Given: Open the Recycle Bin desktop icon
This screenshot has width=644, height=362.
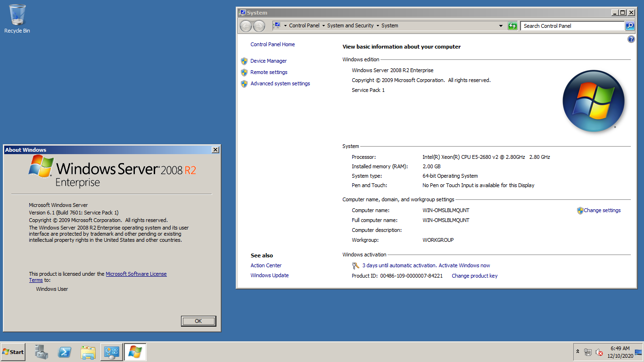Looking at the screenshot, I should 17,19.
